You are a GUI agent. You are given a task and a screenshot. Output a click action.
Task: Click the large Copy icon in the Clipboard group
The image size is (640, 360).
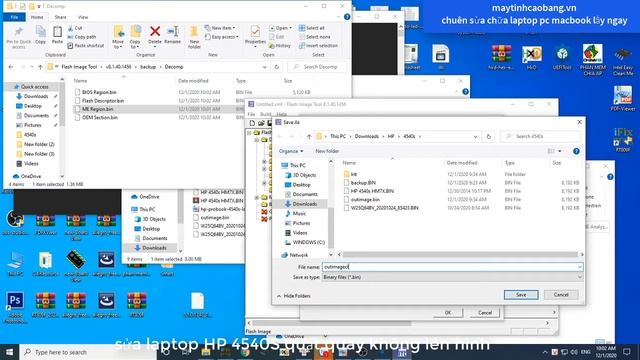pyautogui.click(x=40, y=35)
